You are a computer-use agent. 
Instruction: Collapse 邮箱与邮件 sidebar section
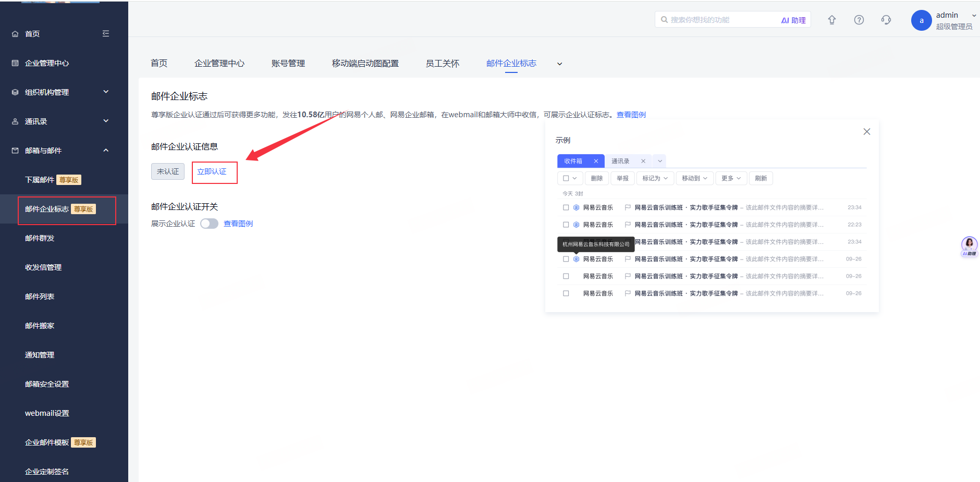106,150
